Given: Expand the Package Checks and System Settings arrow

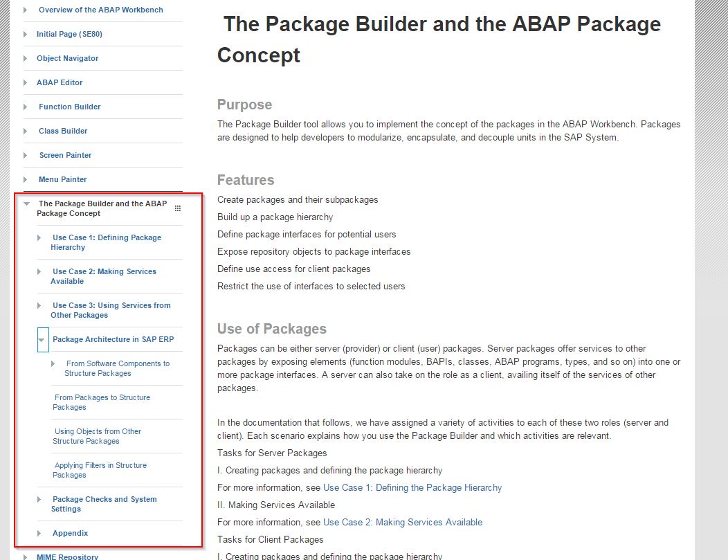Looking at the screenshot, I should (x=39, y=500).
